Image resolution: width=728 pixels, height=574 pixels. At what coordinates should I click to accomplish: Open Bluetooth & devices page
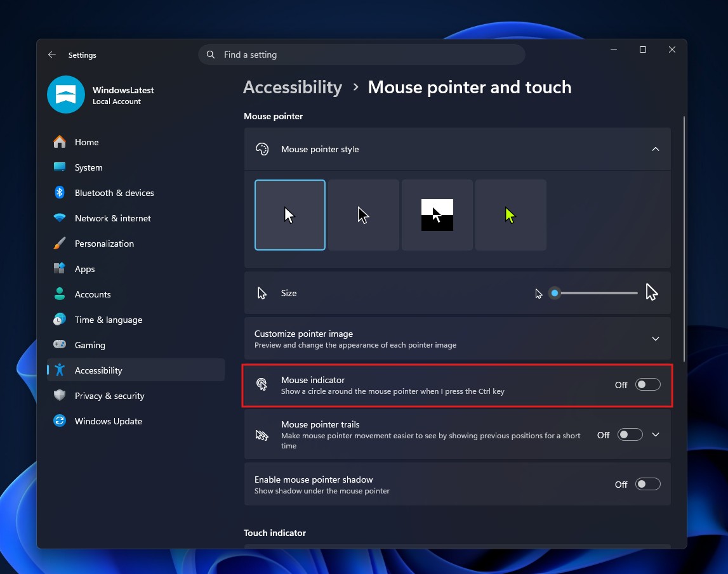click(136, 193)
